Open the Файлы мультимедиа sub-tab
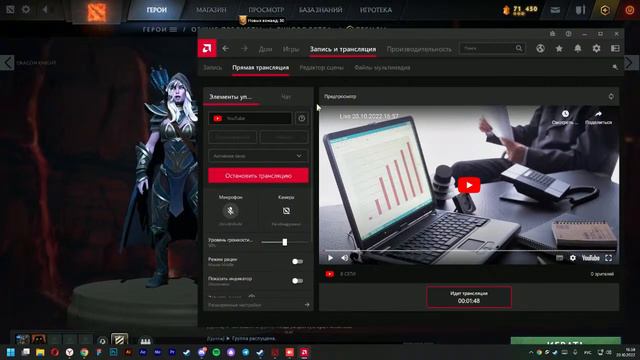This screenshot has width=640, height=360. pyautogui.click(x=382, y=68)
